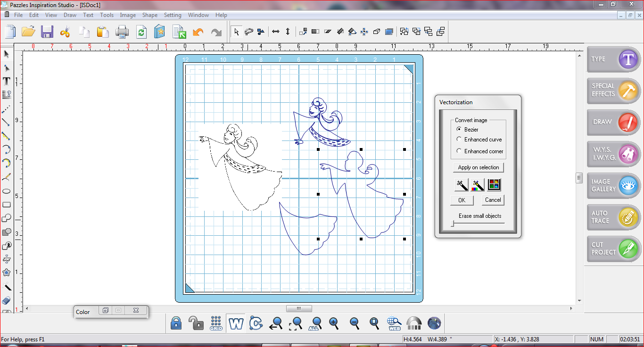Open the Shape menu
This screenshot has width=644, height=347.
[x=150, y=15]
